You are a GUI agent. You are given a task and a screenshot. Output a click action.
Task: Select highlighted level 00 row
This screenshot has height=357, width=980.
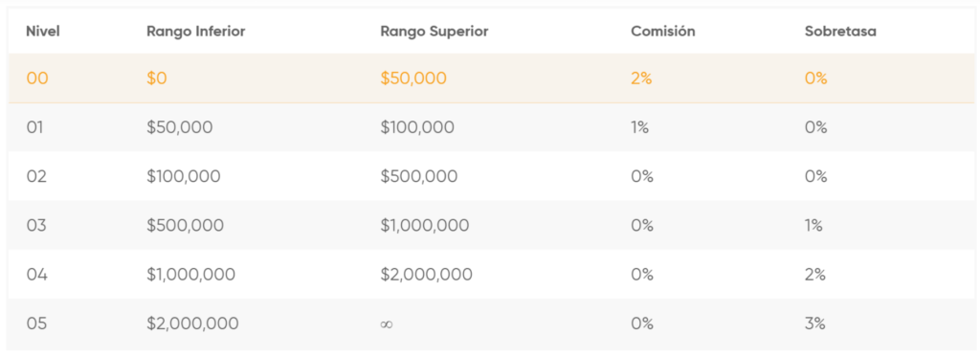pos(491,78)
